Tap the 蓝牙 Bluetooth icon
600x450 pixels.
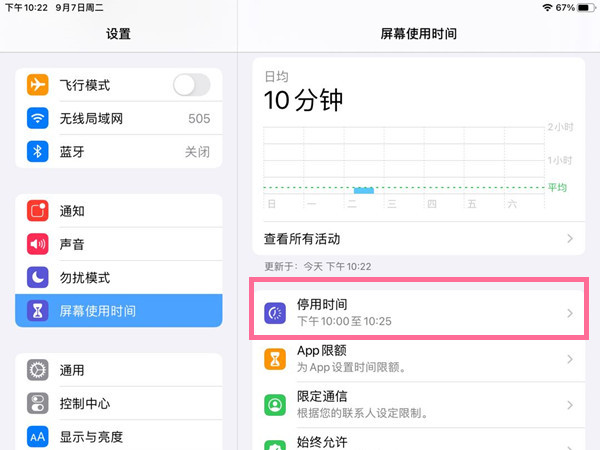[x=38, y=152]
